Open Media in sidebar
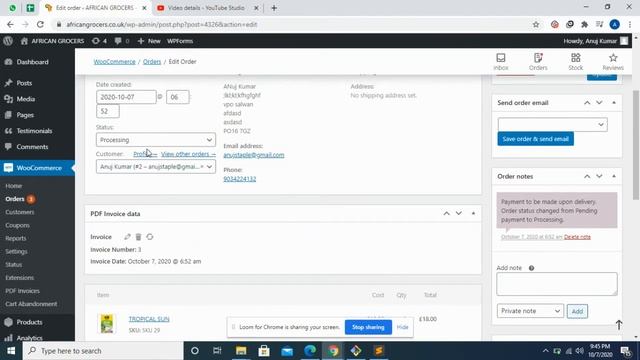The height and width of the screenshot is (360, 640). click(25, 99)
